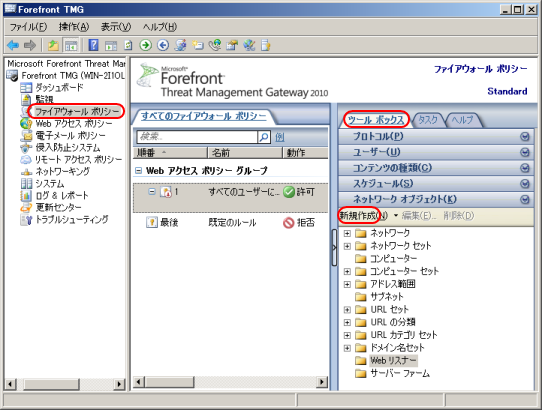This screenshot has width=542, height=410.
Task: Expand the スケジュール(S) section
Action: 437,184
